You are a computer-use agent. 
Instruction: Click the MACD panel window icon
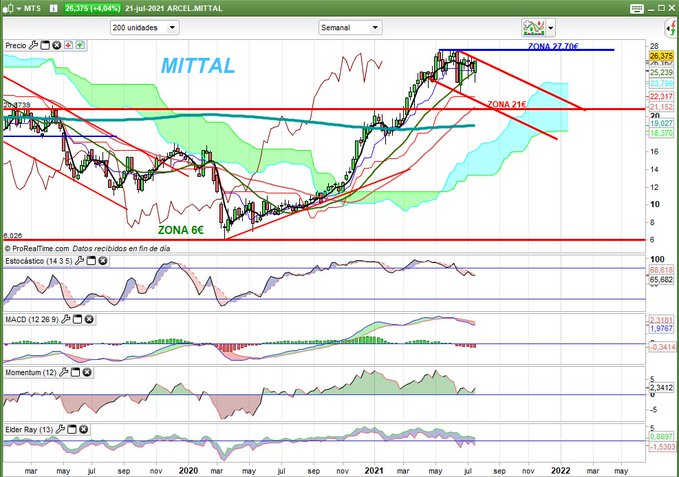(x=77, y=319)
